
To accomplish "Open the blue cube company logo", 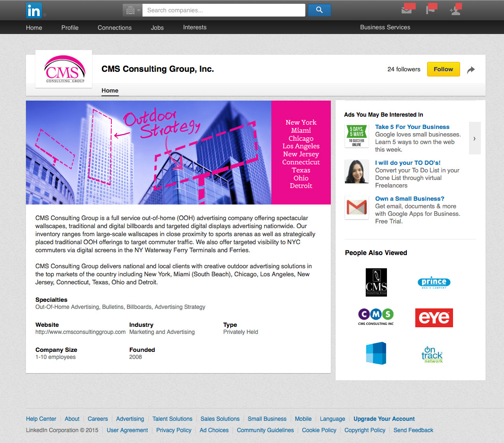I will (x=376, y=353).
